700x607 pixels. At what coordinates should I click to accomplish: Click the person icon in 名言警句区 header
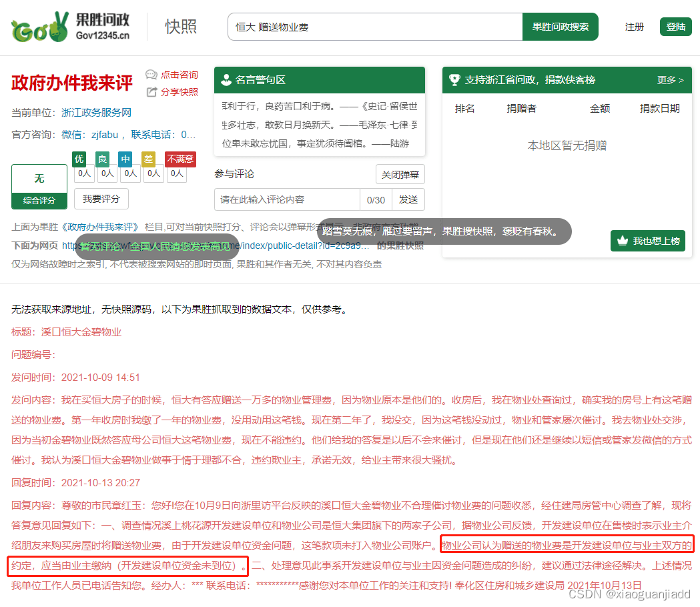pos(226,80)
